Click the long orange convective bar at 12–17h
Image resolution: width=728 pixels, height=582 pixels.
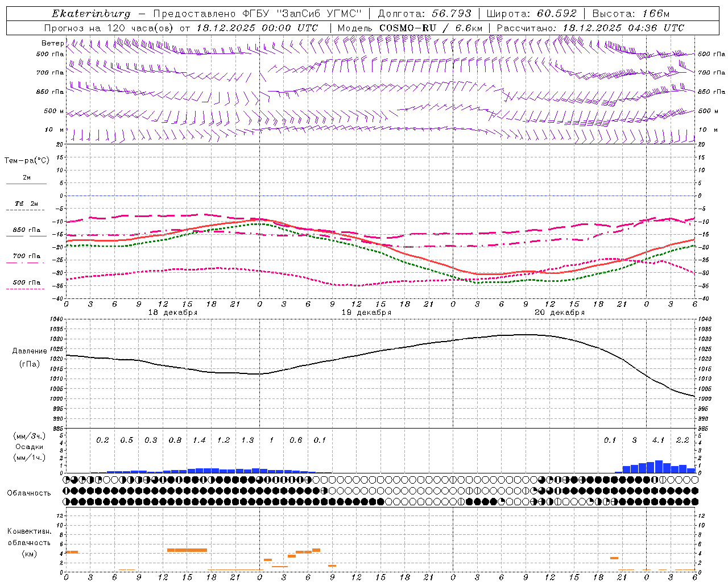click(x=187, y=550)
